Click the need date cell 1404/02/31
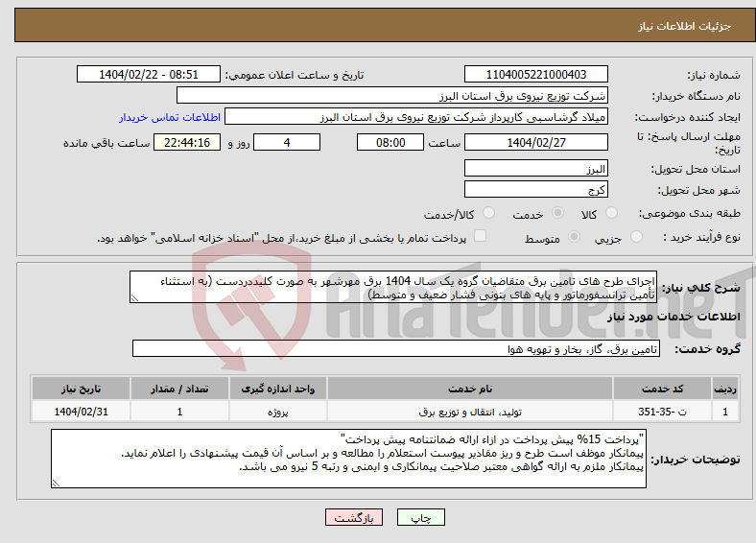The width and height of the screenshot is (756, 543). point(81,412)
